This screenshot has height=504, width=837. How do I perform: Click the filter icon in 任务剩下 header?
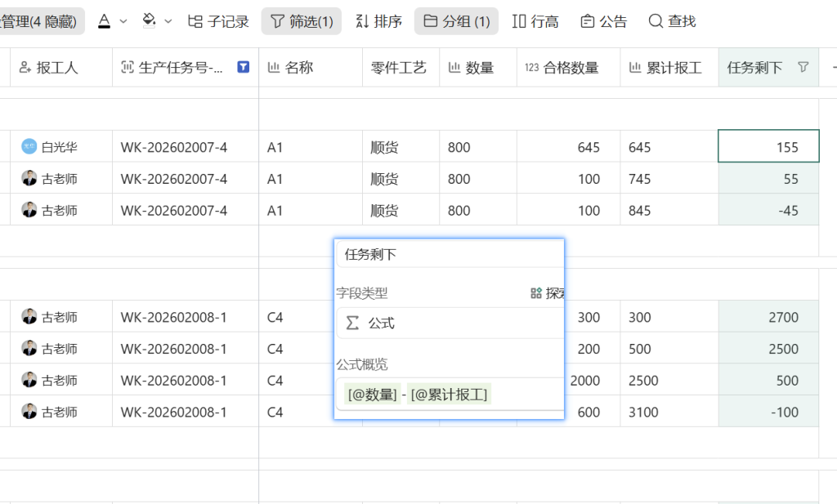click(x=803, y=67)
